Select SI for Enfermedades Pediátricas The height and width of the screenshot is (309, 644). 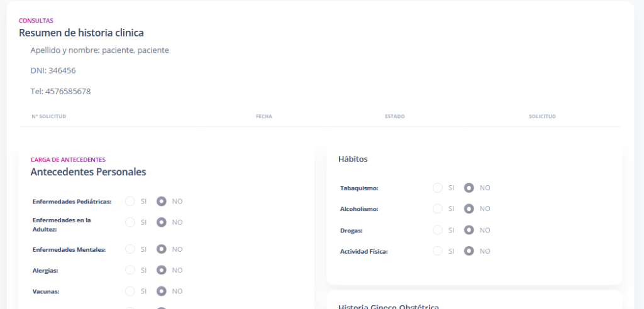[130, 202]
